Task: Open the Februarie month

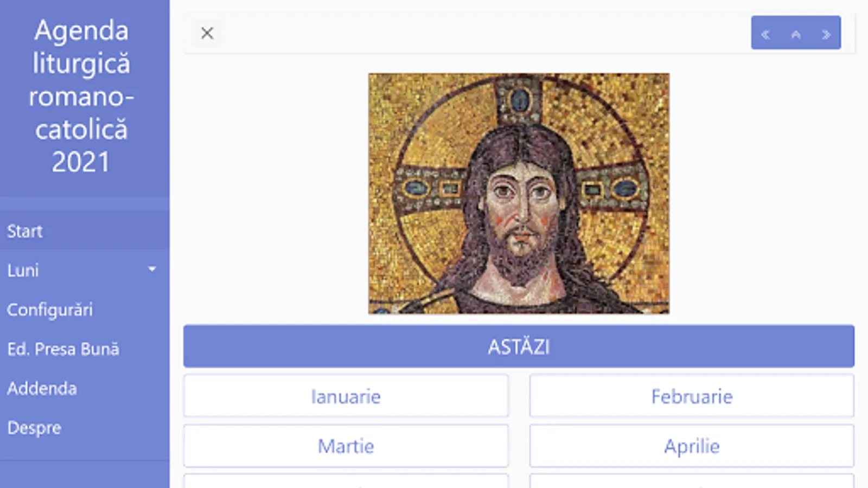Action: click(692, 396)
